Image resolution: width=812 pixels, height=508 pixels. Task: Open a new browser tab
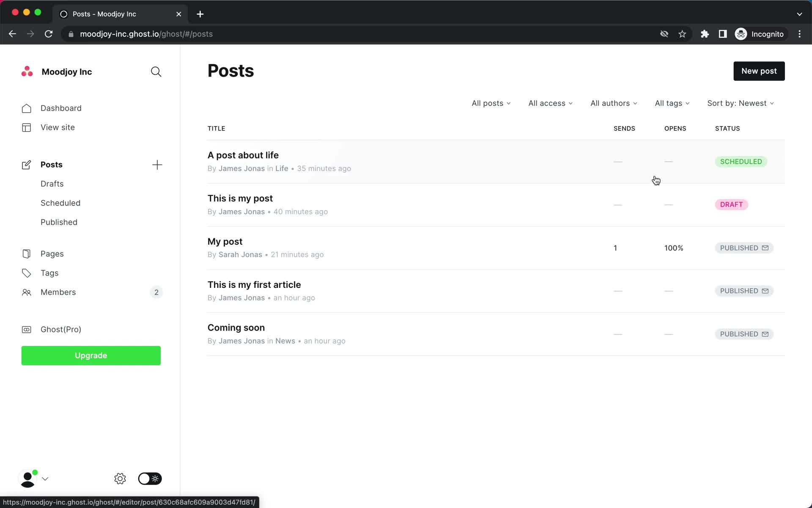coord(200,14)
